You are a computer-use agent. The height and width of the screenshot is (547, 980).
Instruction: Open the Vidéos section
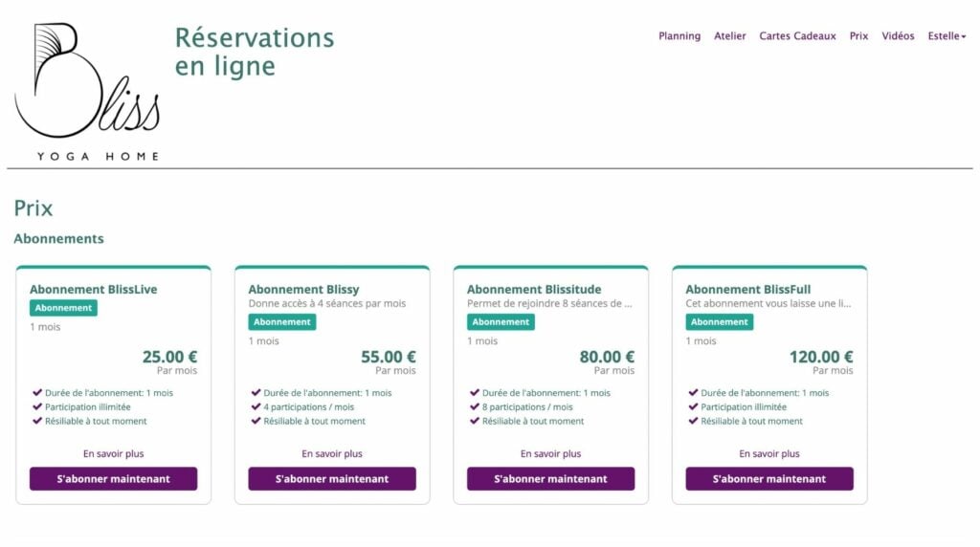click(x=898, y=36)
